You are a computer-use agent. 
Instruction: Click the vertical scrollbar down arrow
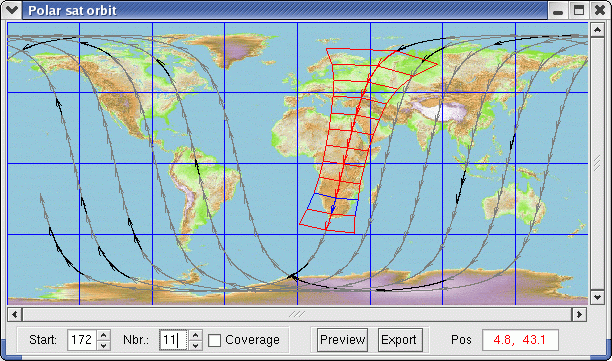tap(598, 297)
